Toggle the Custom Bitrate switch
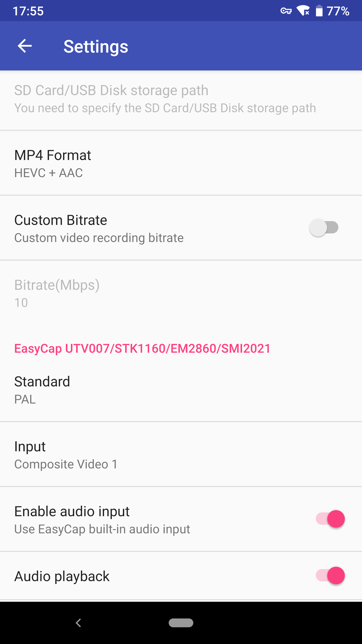The height and width of the screenshot is (644, 362). coord(324,228)
